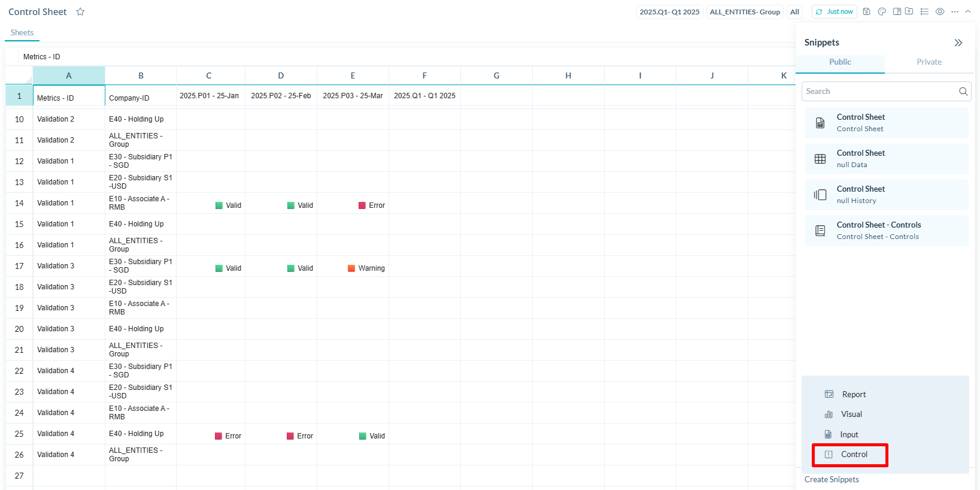Click the export folder icon
The width and height of the screenshot is (980, 490).
pyautogui.click(x=909, y=11)
